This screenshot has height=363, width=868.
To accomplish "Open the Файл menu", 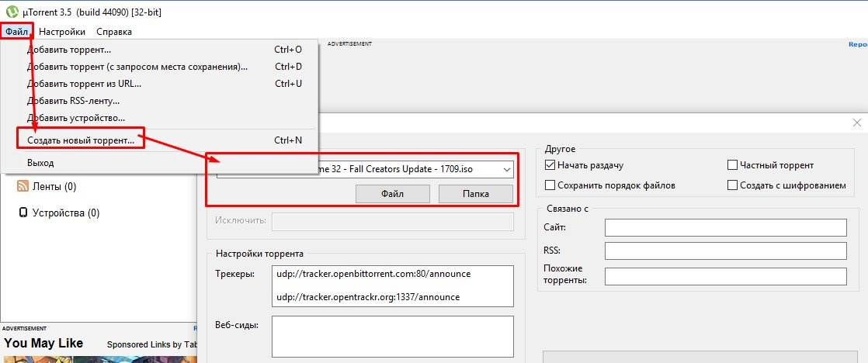I will [16, 32].
